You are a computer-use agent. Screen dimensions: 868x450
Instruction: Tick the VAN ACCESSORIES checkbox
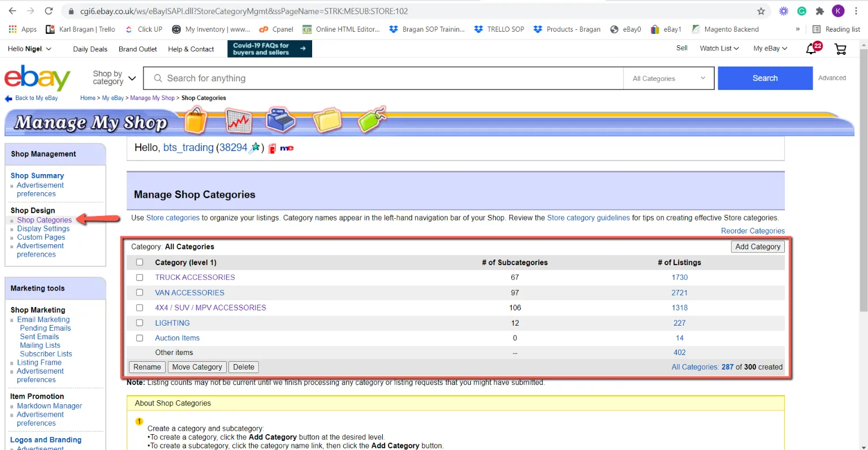pos(140,293)
